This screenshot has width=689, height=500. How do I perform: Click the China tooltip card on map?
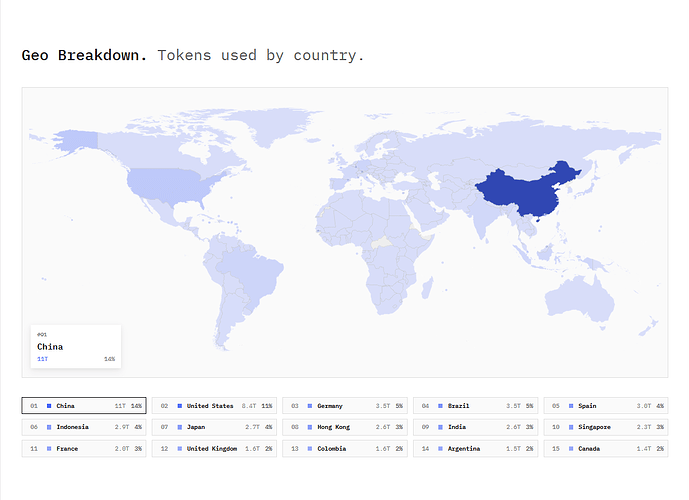76,347
